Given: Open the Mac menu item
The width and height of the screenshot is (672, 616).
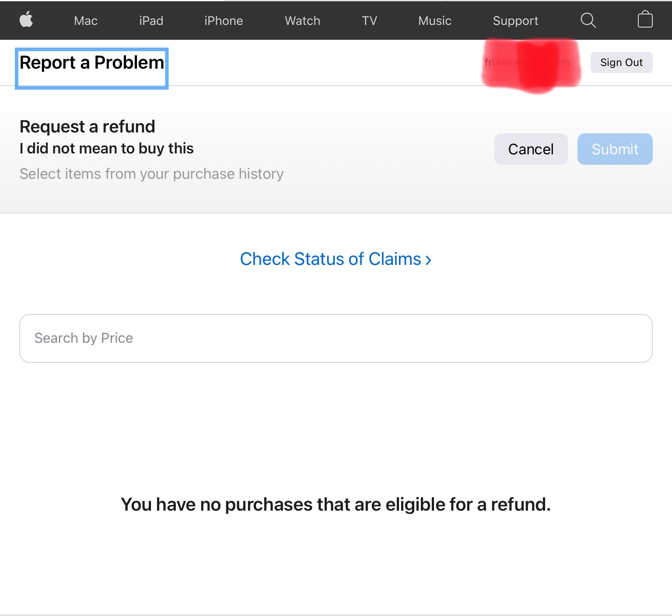Looking at the screenshot, I should (86, 21).
